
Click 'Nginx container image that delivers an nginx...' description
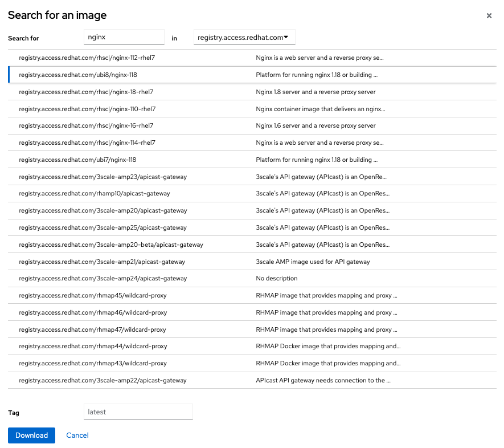pyautogui.click(x=321, y=109)
